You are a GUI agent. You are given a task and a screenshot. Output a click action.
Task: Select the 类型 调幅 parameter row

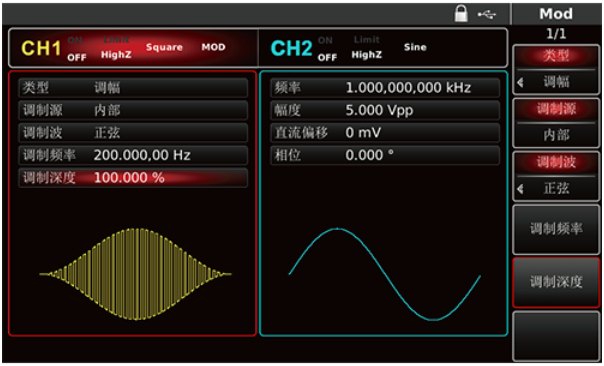click(x=133, y=88)
